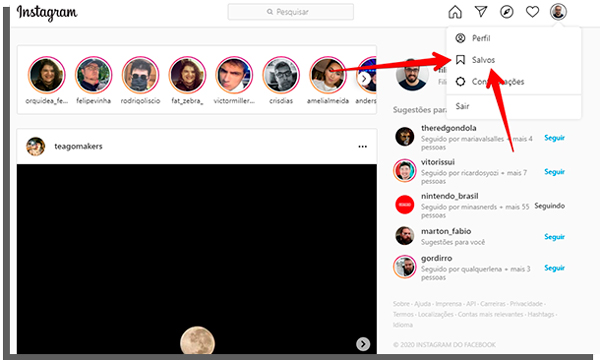
Task: Open vitorissui profile name
Action: 438,162
